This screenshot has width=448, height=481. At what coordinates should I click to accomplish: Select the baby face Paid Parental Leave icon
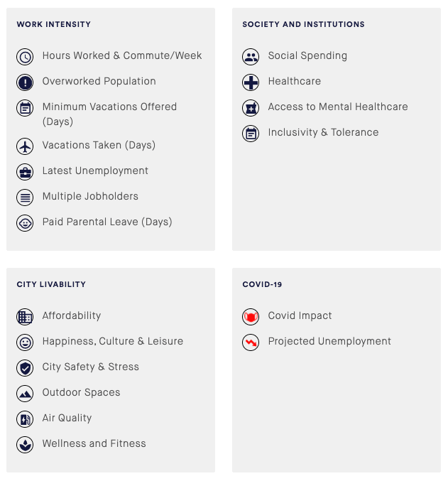[25, 223]
